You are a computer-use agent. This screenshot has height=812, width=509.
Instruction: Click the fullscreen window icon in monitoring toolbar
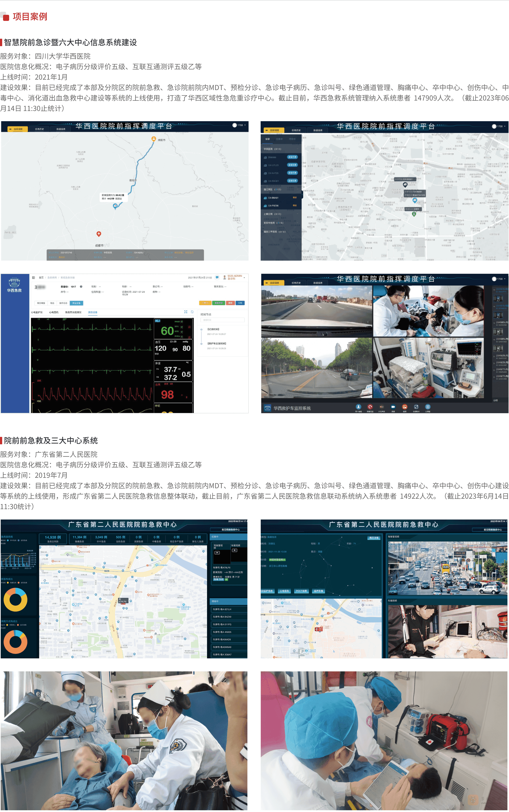[416, 407]
